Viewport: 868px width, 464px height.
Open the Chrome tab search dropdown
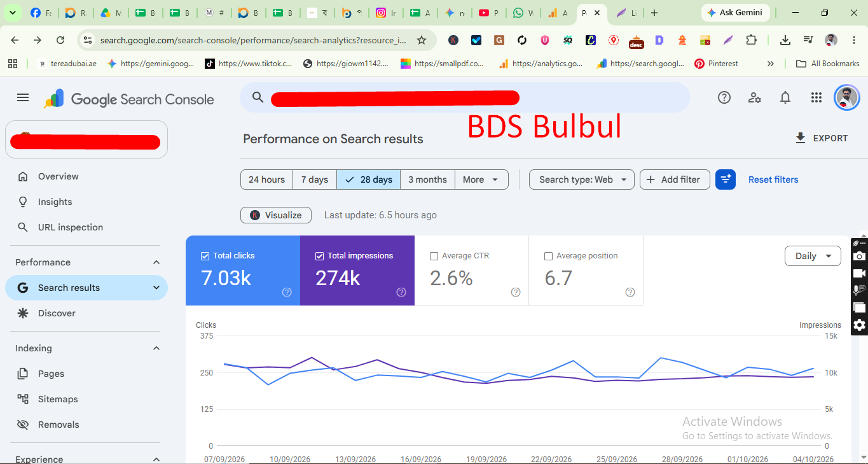click(13, 13)
